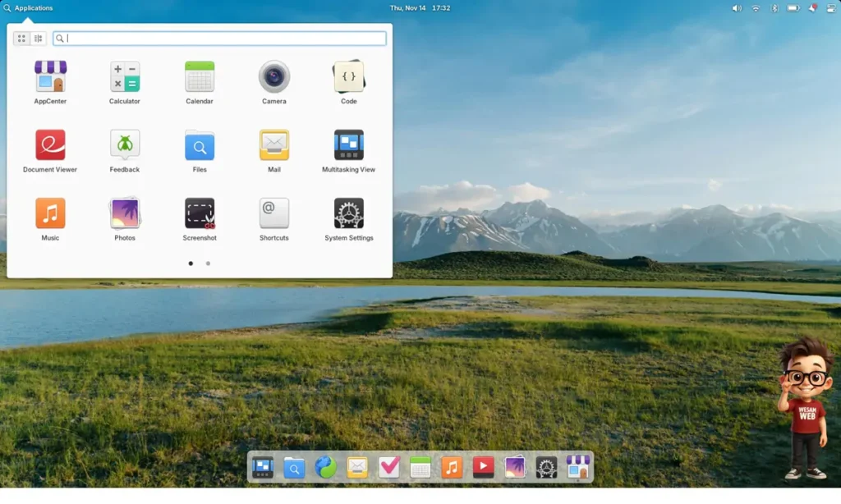
Task: Show notifications via the bell indicator
Action: [x=813, y=8]
